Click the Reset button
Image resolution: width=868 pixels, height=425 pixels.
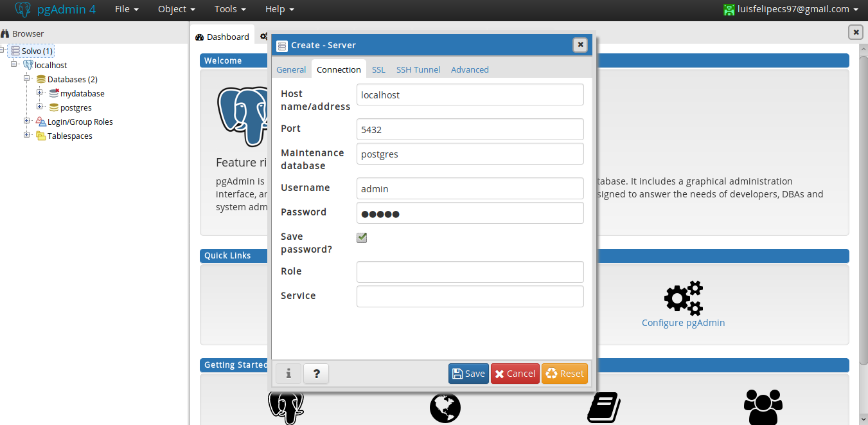565,374
